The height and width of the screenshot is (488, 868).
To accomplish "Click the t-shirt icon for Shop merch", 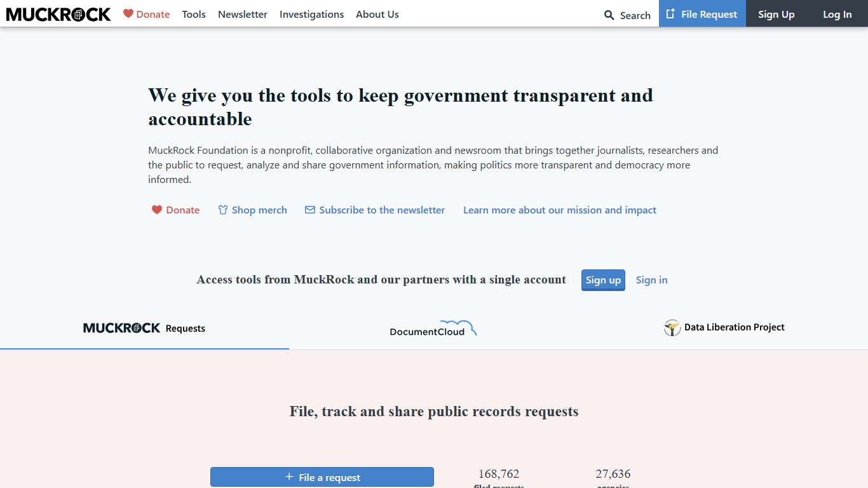I will pyautogui.click(x=222, y=210).
